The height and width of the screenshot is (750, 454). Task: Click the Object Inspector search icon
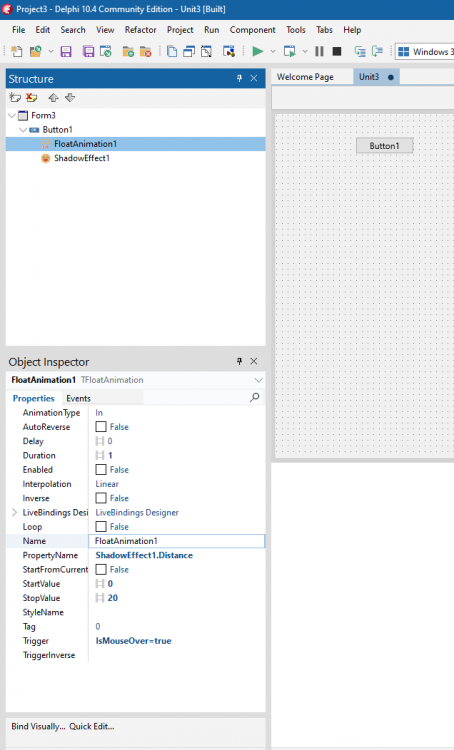coord(255,397)
